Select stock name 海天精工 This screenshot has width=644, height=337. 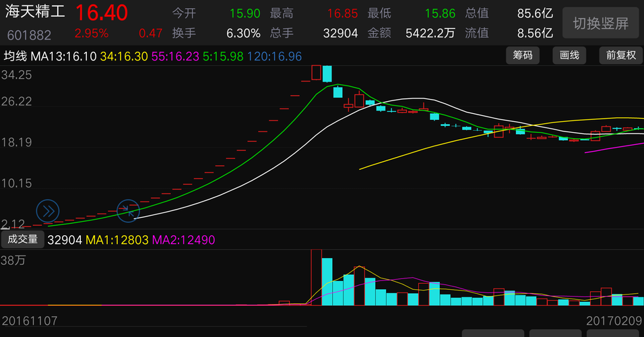point(35,11)
